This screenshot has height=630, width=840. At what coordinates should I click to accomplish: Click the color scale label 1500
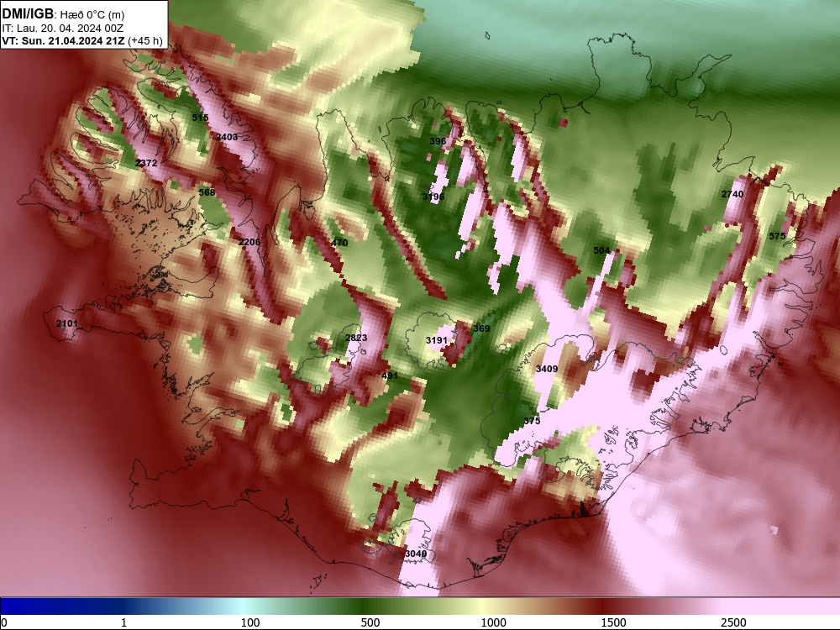point(613,622)
